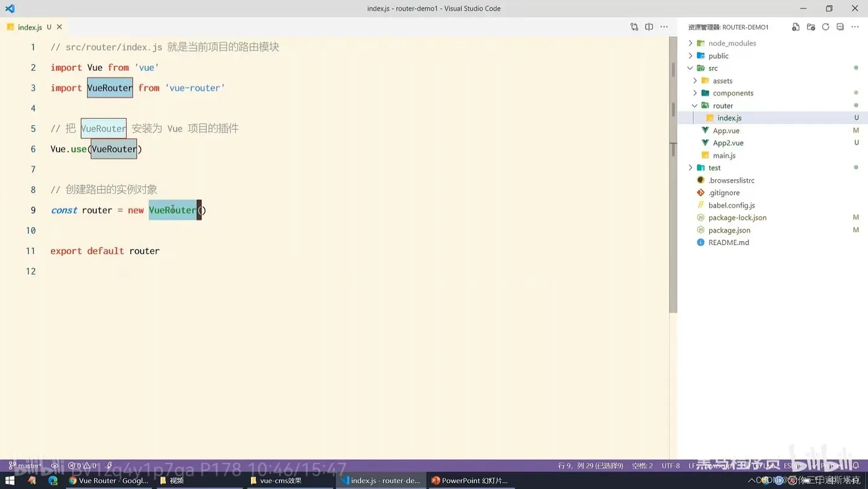
Task: Click the editor vertical scrollbar
Action: pos(673,174)
